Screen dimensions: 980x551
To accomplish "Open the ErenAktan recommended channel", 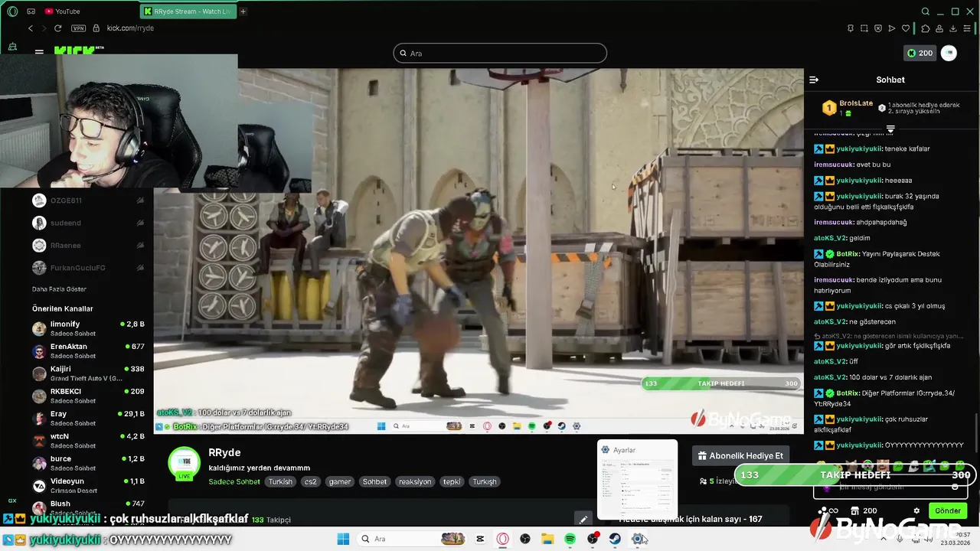I will pos(88,350).
